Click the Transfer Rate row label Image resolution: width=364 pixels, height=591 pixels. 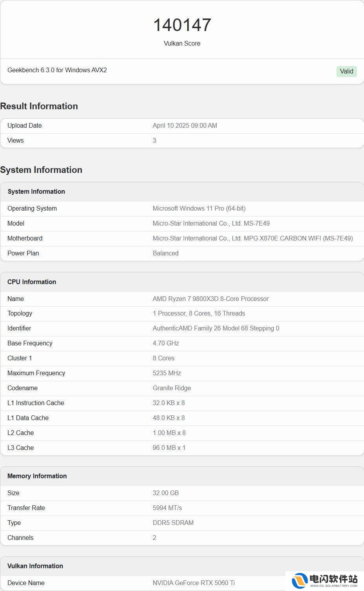26,508
